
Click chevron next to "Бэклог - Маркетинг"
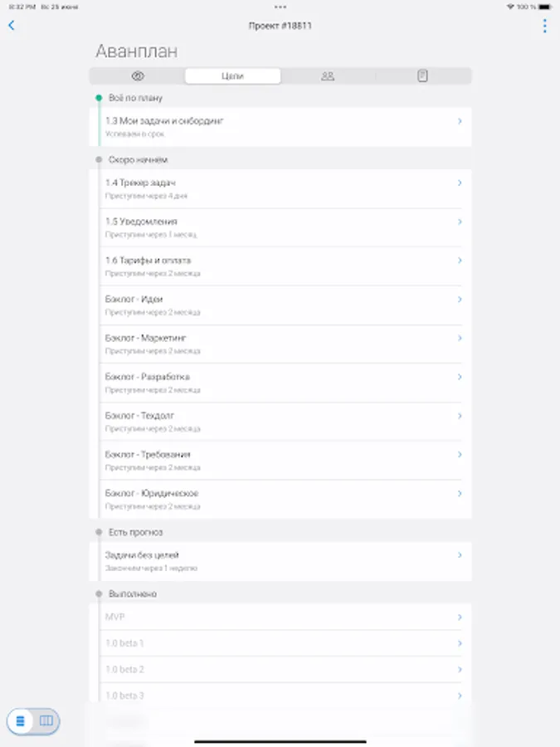460,338
